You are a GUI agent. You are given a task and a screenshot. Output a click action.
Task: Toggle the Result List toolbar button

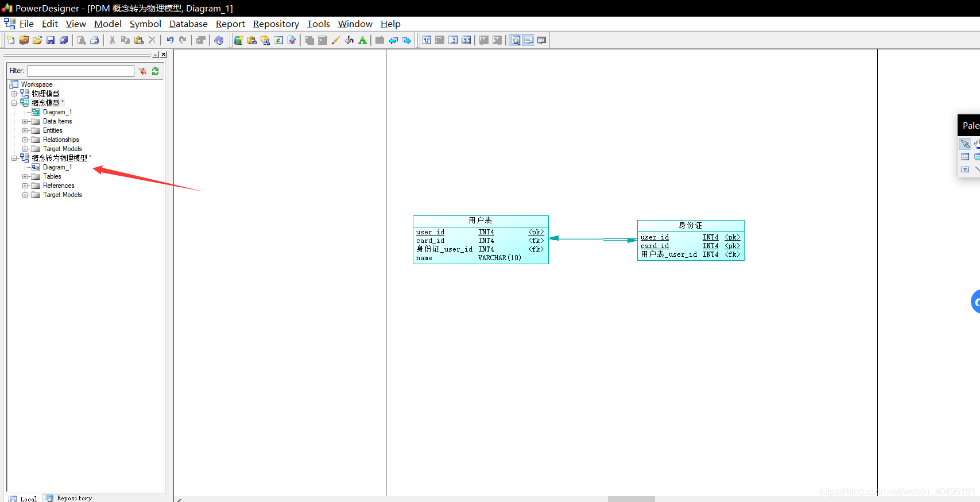pos(541,40)
